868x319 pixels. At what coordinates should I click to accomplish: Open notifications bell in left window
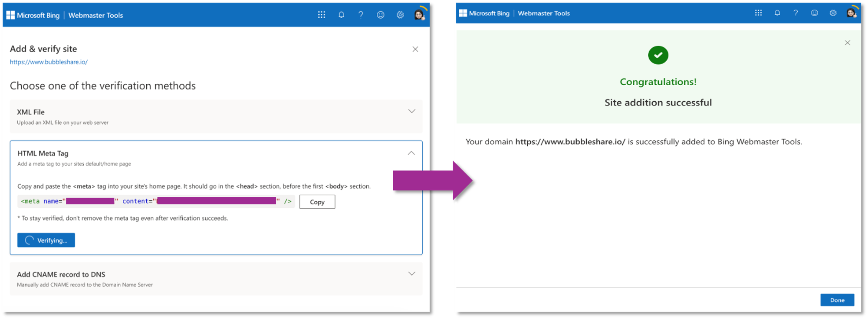tap(341, 15)
